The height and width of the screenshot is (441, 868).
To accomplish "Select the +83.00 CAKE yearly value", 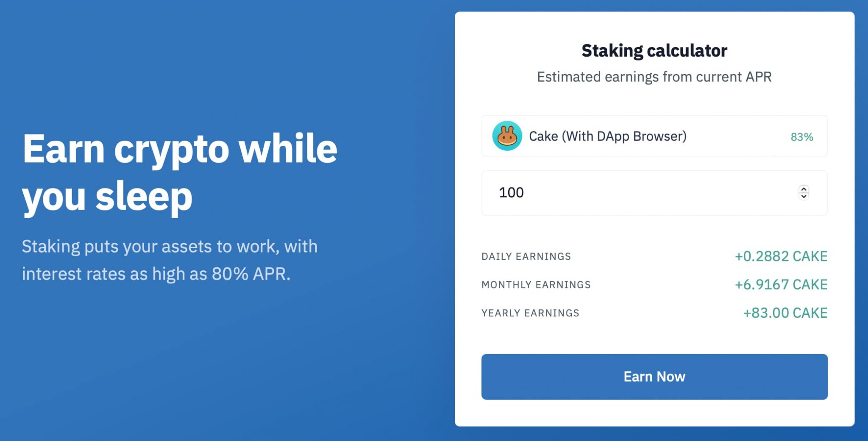I will pos(785,313).
